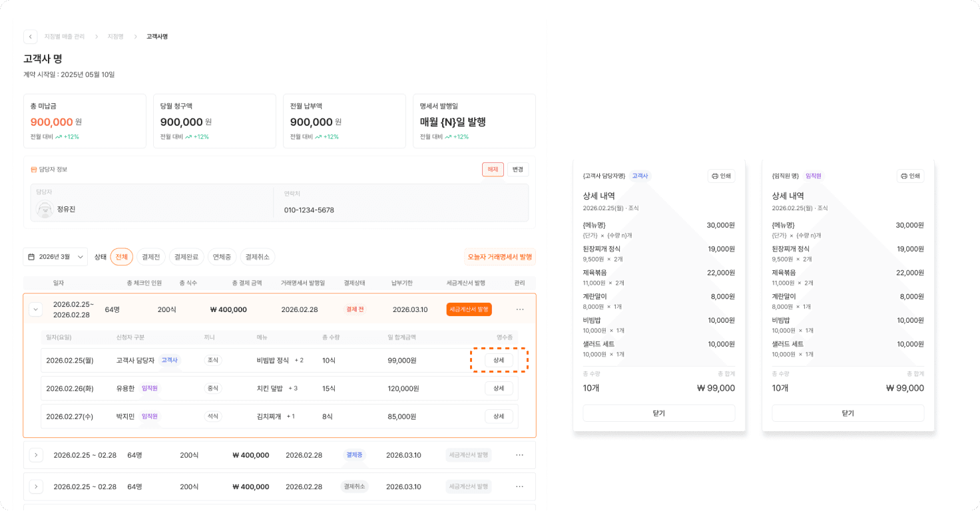
Task: Open the 2026년 3월 month picker
Action: (55, 257)
